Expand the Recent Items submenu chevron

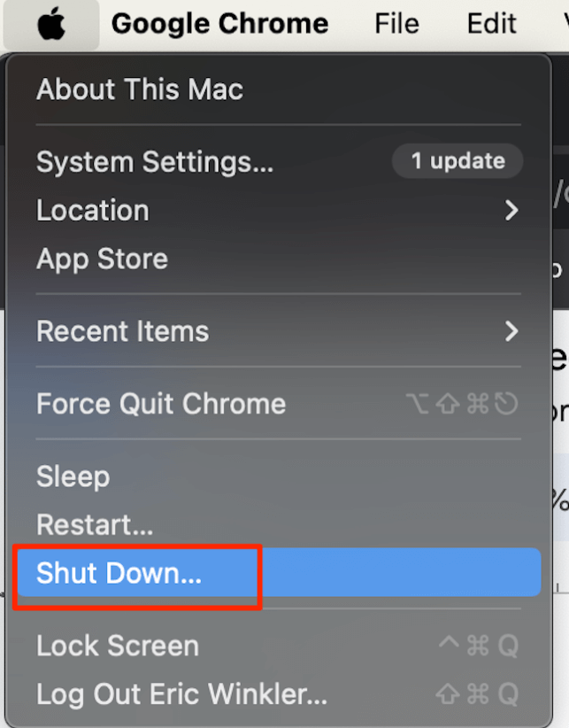(511, 331)
